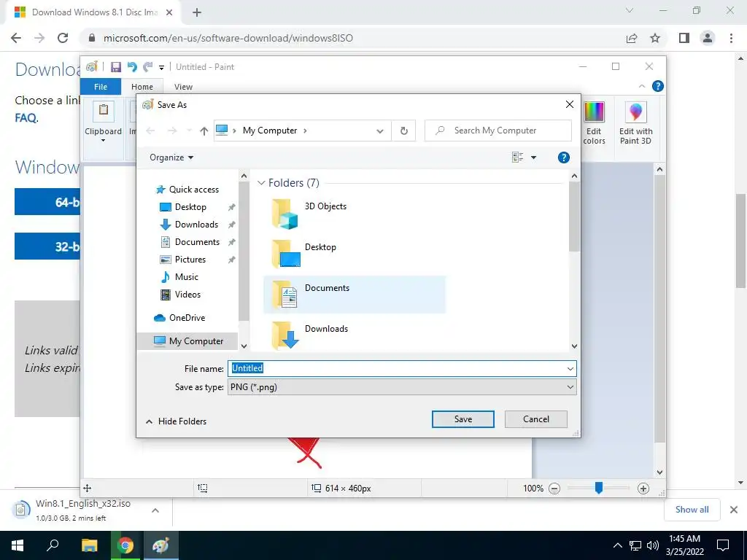This screenshot has height=560, width=747.
Task: Go up one folder level in Save As
Action: [x=204, y=131]
